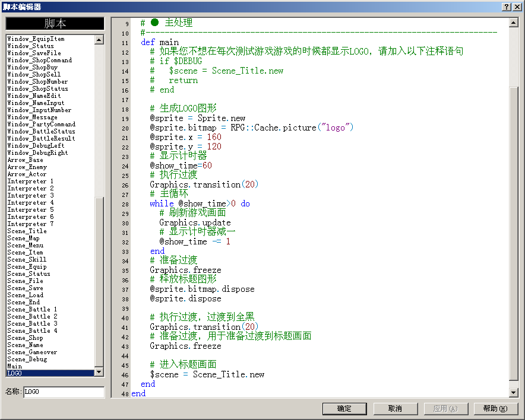The height and width of the screenshot is (420, 525).
Task: Select Window_ShopNumber script
Action: click(x=50, y=82)
